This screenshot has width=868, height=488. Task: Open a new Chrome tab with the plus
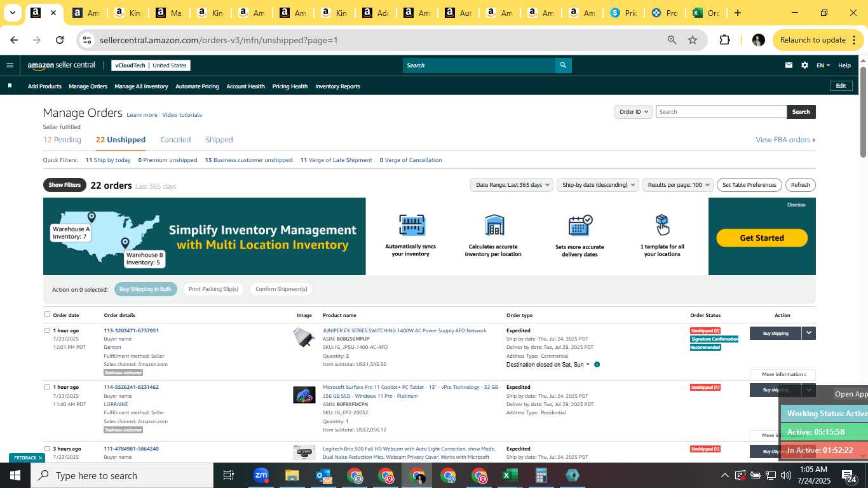point(737,13)
